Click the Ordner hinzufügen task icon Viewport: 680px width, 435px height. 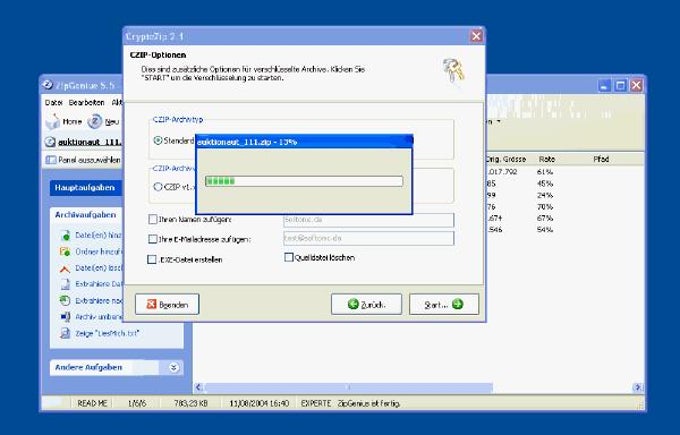coord(65,252)
